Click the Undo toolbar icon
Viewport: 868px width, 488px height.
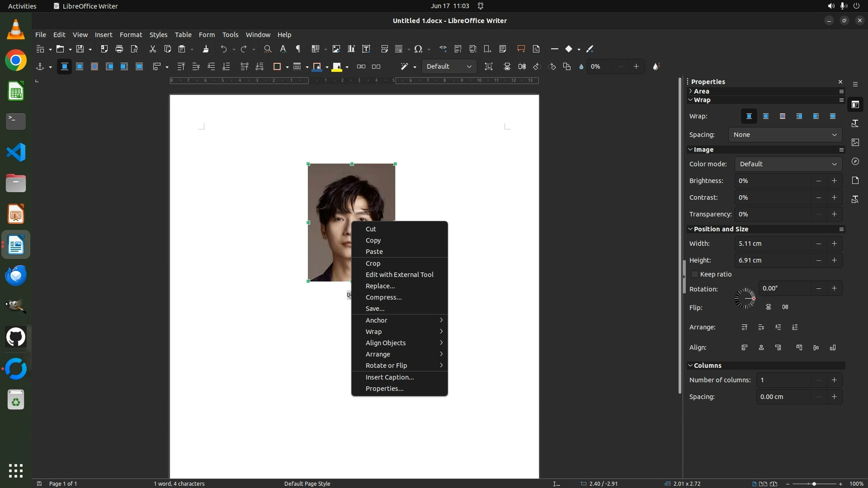(x=223, y=49)
